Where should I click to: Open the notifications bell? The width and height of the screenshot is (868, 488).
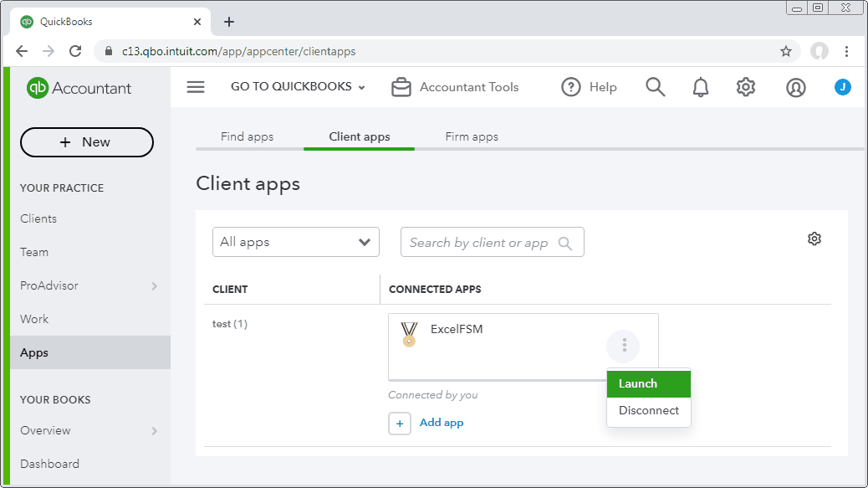[701, 87]
